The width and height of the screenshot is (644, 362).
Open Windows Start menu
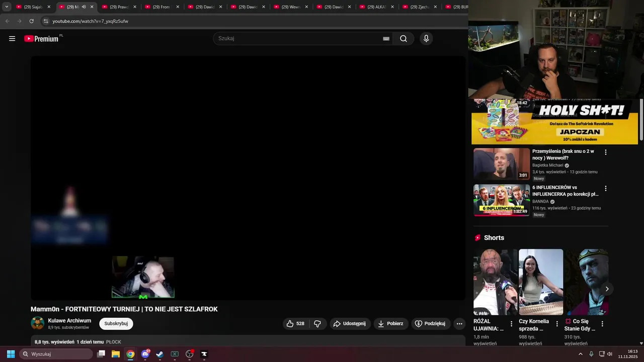click(11, 354)
